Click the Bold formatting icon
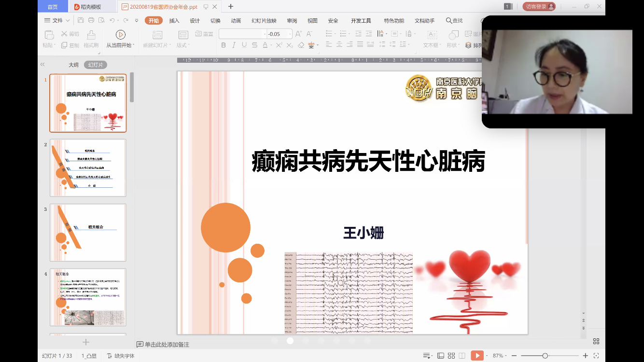644x362 pixels. pyautogui.click(x=224, y=45)
